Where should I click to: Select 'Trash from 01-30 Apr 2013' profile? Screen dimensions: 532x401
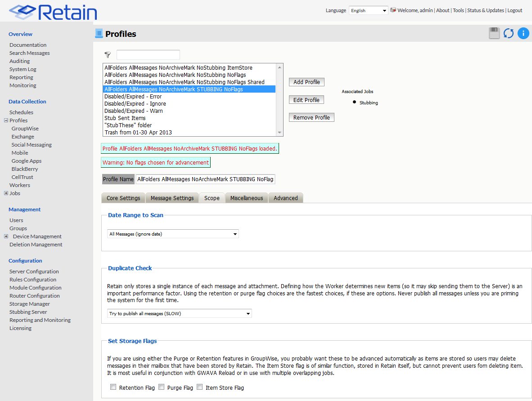click(x=189, y=133)
